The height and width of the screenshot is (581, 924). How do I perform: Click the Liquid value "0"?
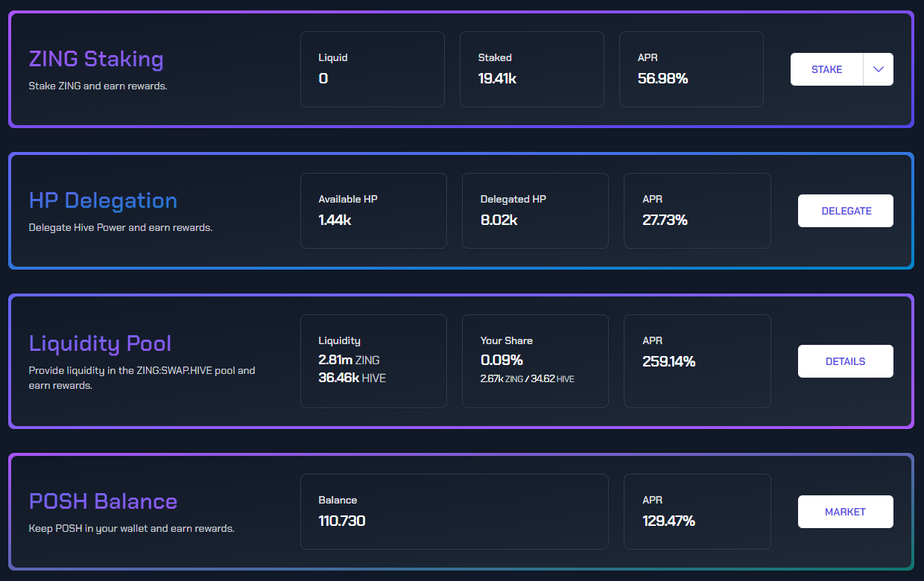click(x=323, y=78)
